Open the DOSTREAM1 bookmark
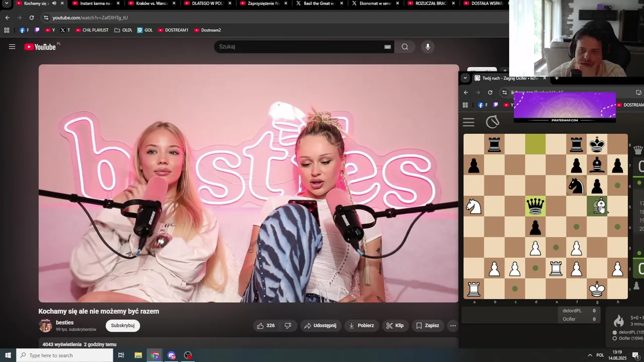The width and height of the screenshot is (644, 362). pyautogui.click(x=173, y=30)
